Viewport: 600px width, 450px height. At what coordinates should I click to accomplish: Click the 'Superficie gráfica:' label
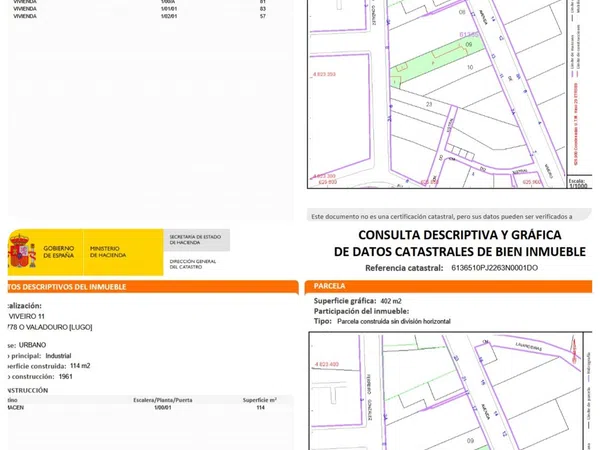click(x=345, y=301)
